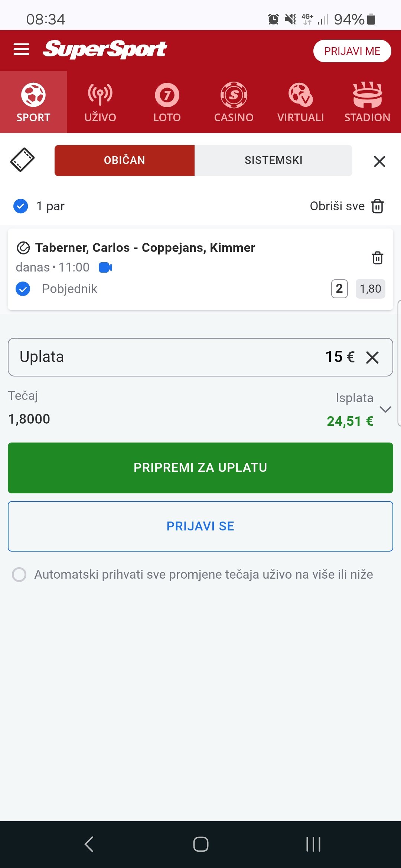Image resolution: width=401 pixels, height=868 pixels.
Task: Click the Prijavi se button
Action: tap(200, 526)
